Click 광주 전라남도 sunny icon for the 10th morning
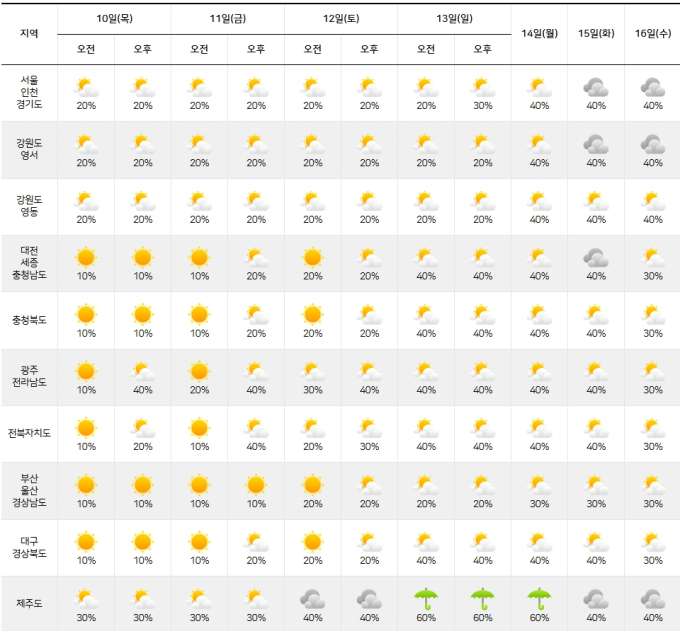 pyautogui.click(x=86, y=371)
